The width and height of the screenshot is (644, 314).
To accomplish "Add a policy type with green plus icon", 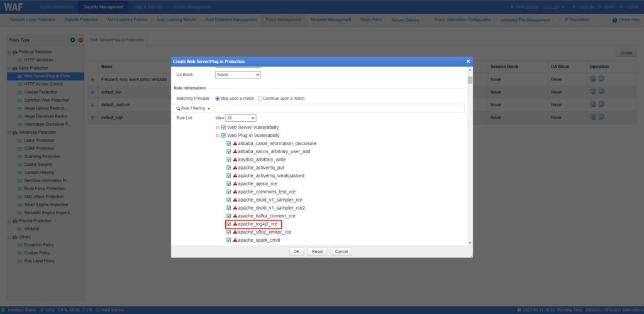I will (x=73, y=40).
